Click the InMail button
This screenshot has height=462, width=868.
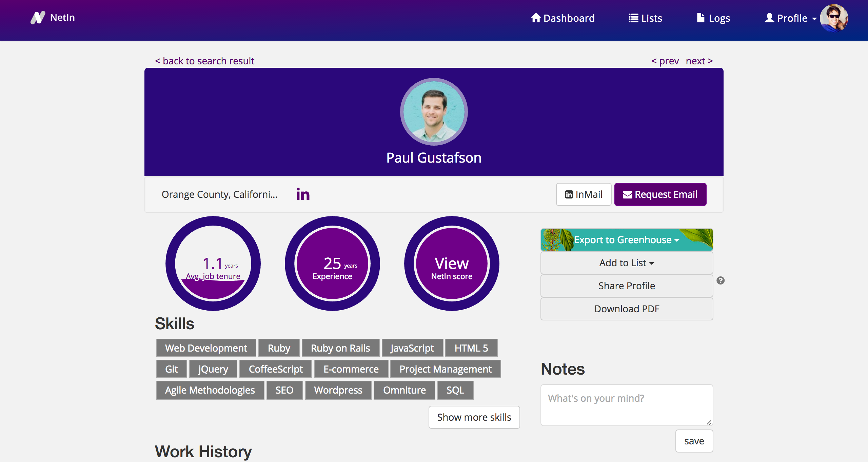click(x=584, y=194)
